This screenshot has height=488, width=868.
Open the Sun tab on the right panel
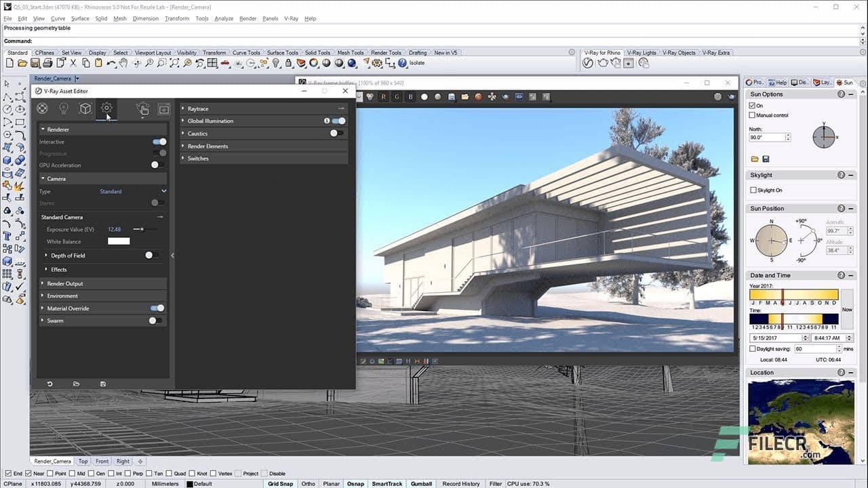coord(845,82)
